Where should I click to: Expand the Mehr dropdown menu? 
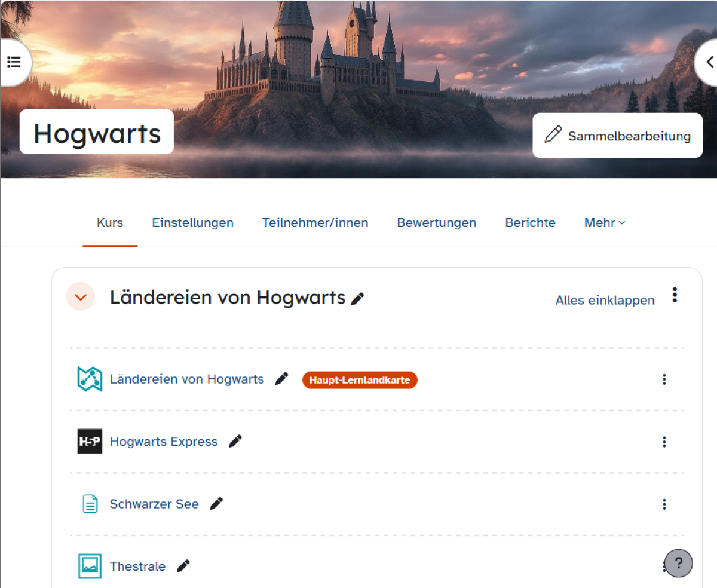click(605, 223)
